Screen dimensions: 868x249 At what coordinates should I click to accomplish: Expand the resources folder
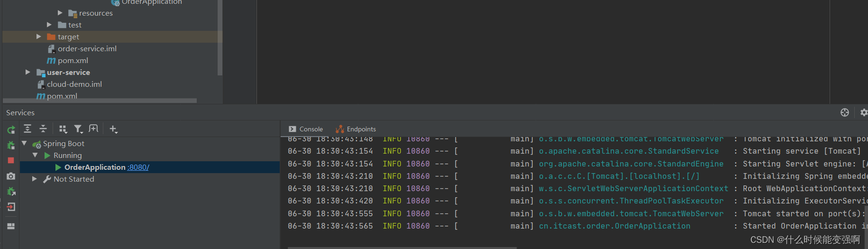(x=60, y=13)
